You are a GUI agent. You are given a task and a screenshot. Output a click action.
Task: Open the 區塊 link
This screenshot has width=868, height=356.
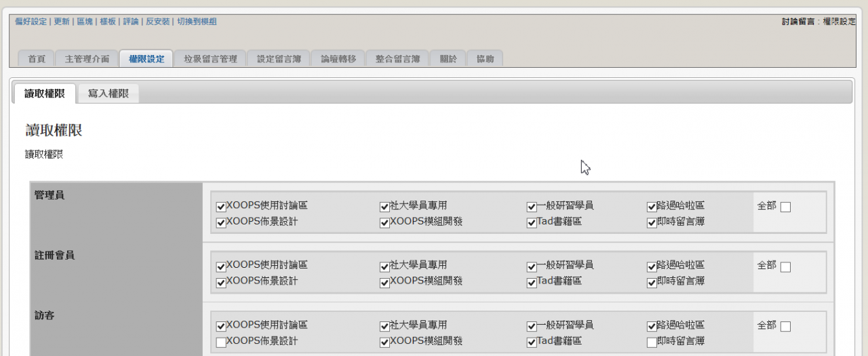click(85, 22)
